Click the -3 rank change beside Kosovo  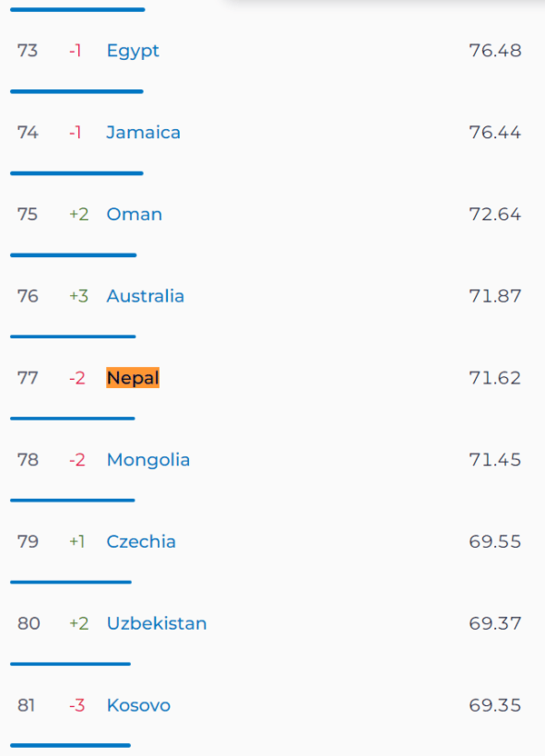[x=77, y=705]
